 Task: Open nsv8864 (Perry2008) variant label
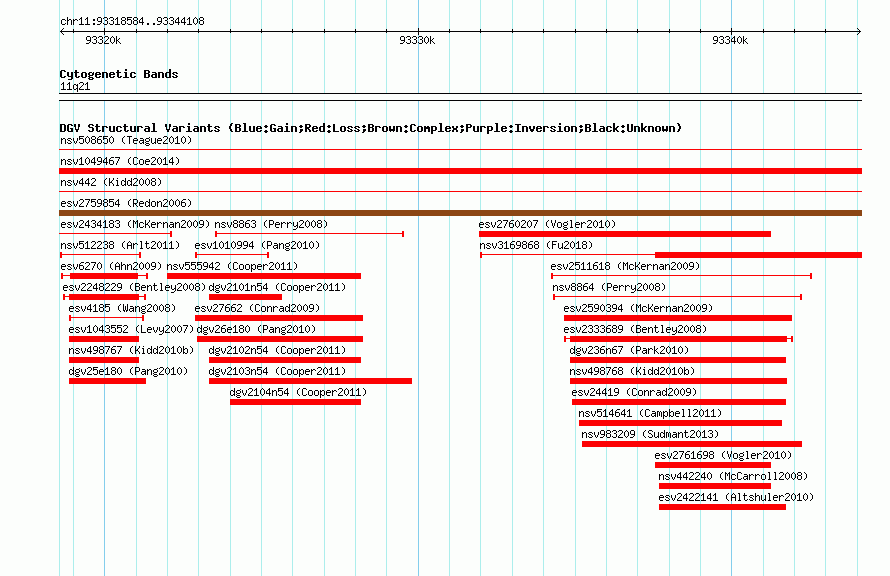[x=609, y=287]
